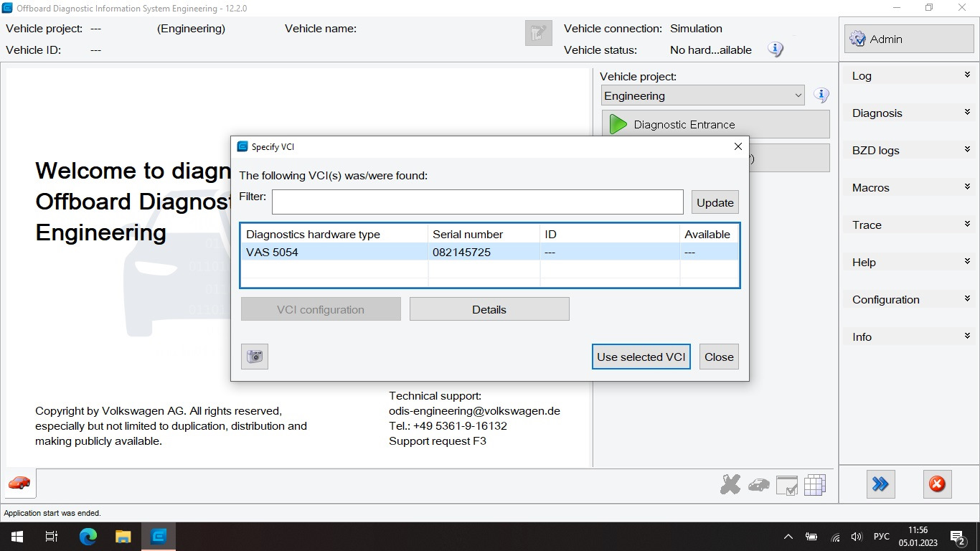Click the Diagnostics hardware type column header
Viewport: 980px width, 551px height.
[x=335, y=234]
